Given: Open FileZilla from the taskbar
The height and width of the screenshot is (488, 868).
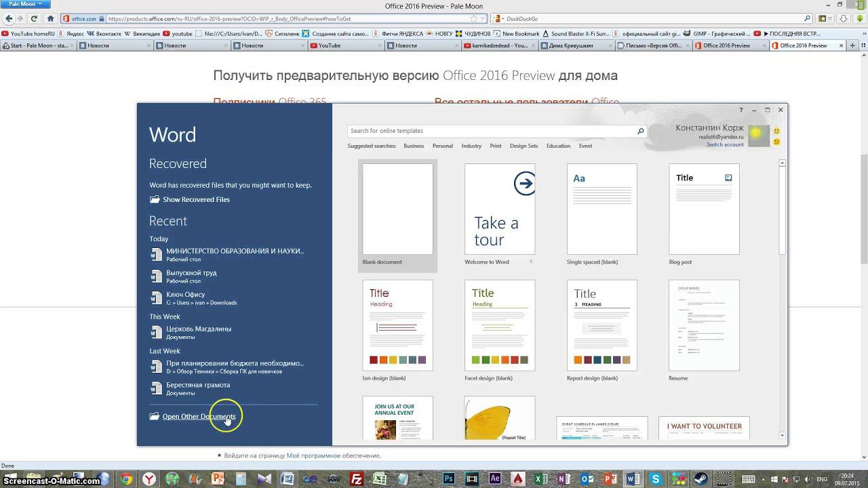Looking at the screenshot, I should point(356,479).
